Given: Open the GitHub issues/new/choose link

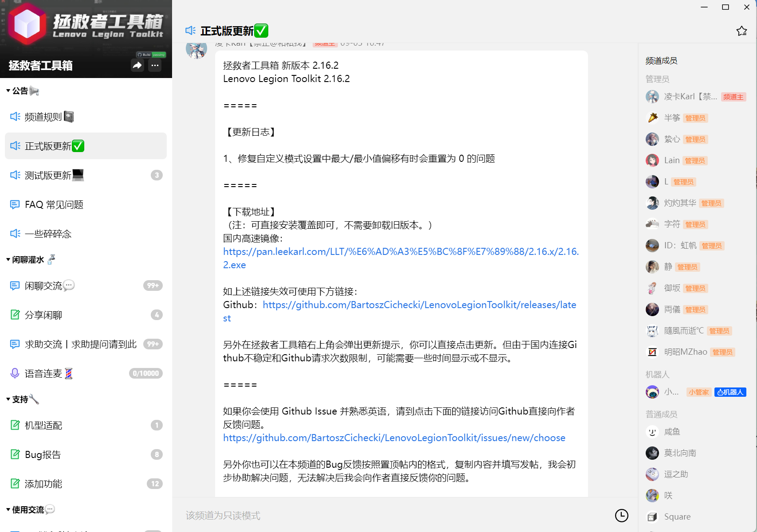Looking at the screenshot, I should [x=394, y=438].
